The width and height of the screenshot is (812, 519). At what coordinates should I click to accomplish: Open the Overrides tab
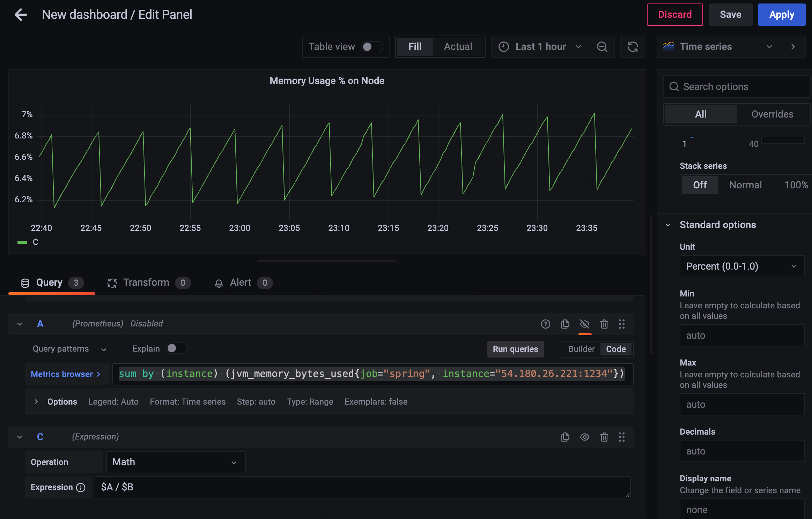coord(772,114)
